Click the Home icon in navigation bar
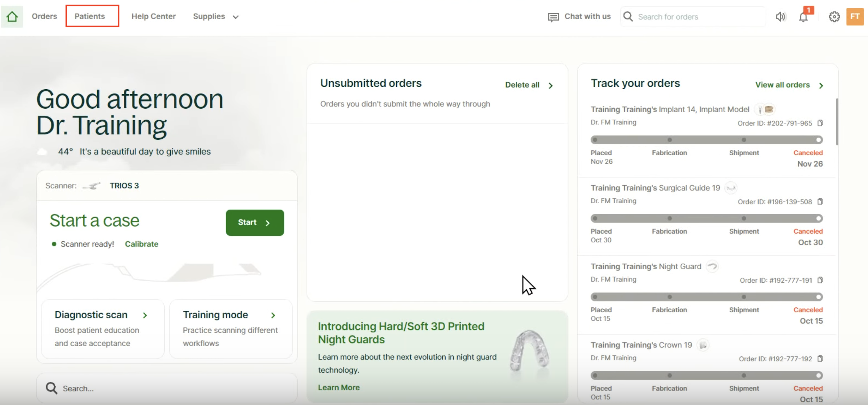This screenshot has width=868, height=405. click(12, 16)
